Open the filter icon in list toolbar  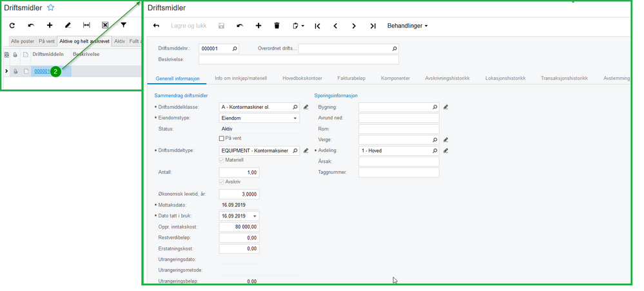(x=123, y=26)
